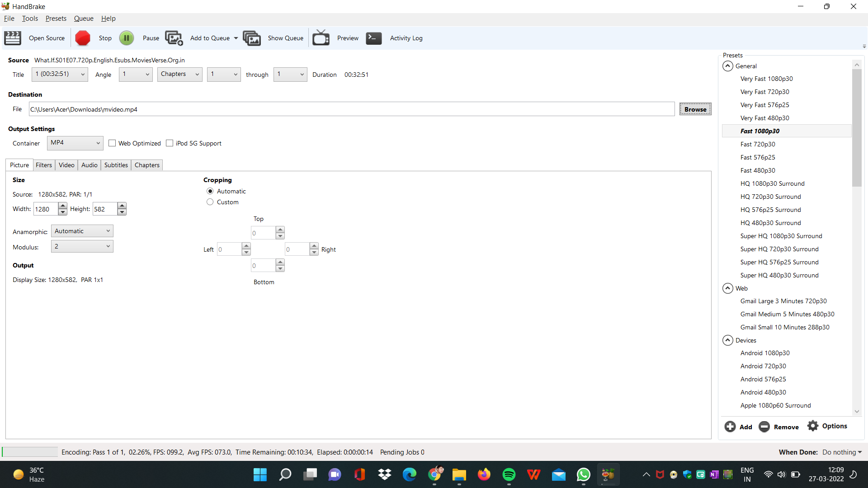Viewport: 868px width, 488px height.
Task: Click the Preview television icon
Action: coord(321,38)
